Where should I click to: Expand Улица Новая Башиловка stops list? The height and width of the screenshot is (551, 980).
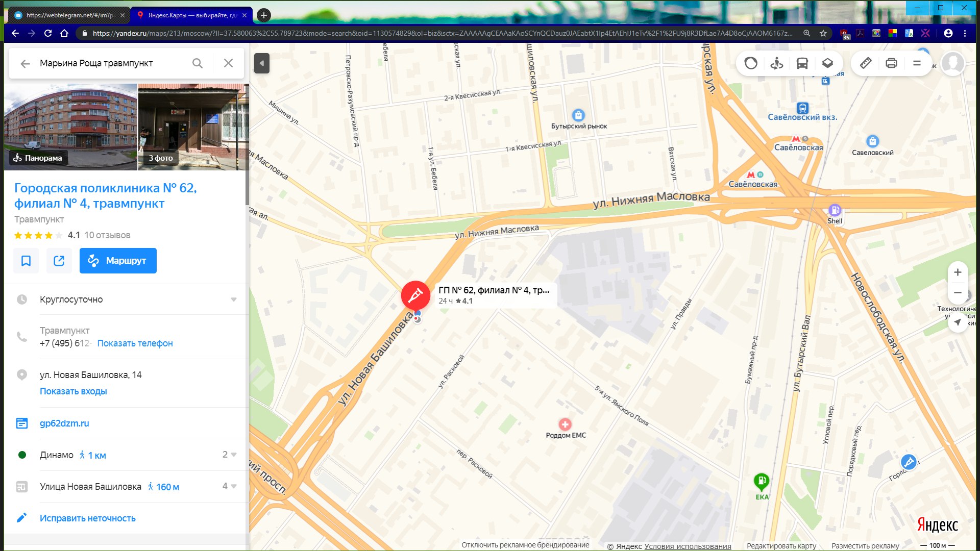coord(230,486)
